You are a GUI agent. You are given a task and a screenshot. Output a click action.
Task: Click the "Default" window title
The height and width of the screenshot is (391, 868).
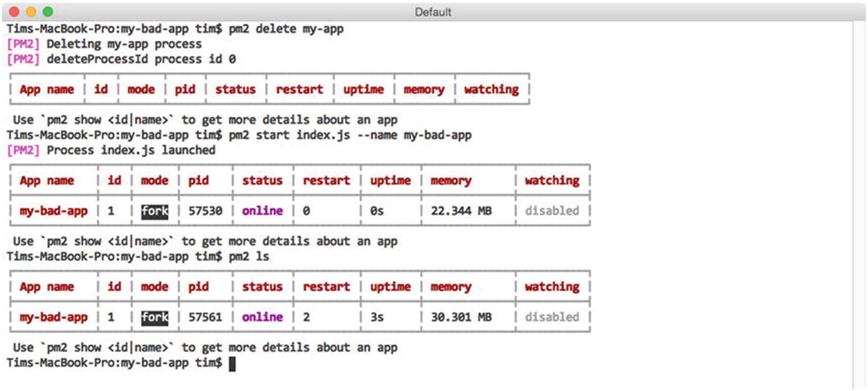pos(433,12)
